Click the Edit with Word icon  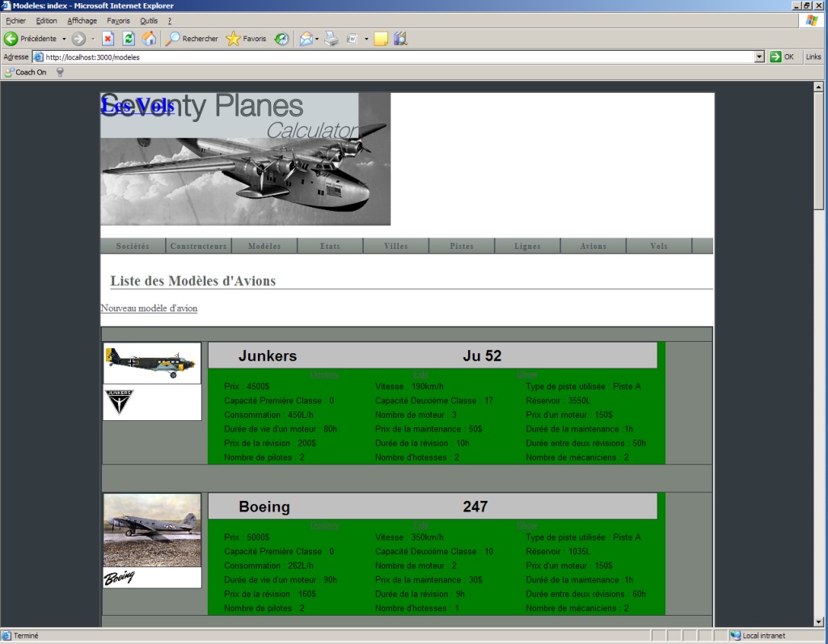353,39
